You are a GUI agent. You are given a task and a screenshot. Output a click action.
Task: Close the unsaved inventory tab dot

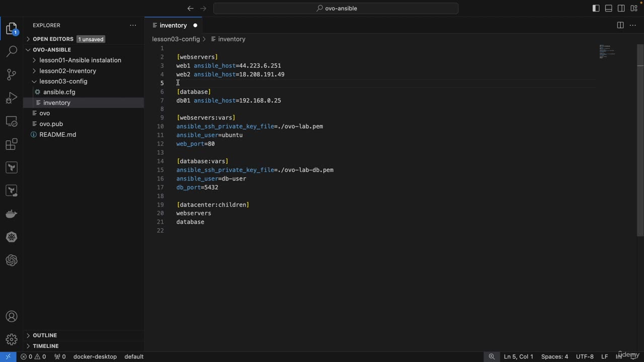click(x=195, y=25)
